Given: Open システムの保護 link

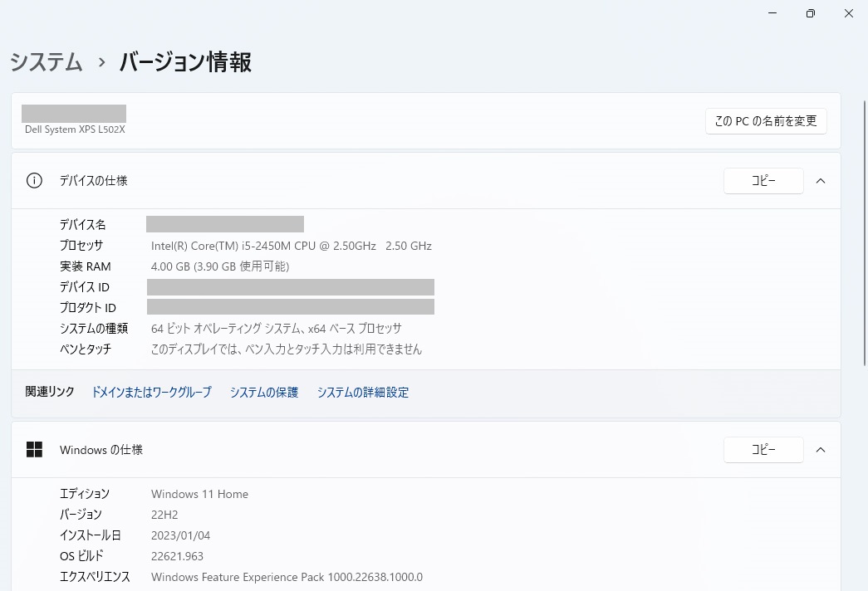Looking at the screenshot, I should [264, 393].
